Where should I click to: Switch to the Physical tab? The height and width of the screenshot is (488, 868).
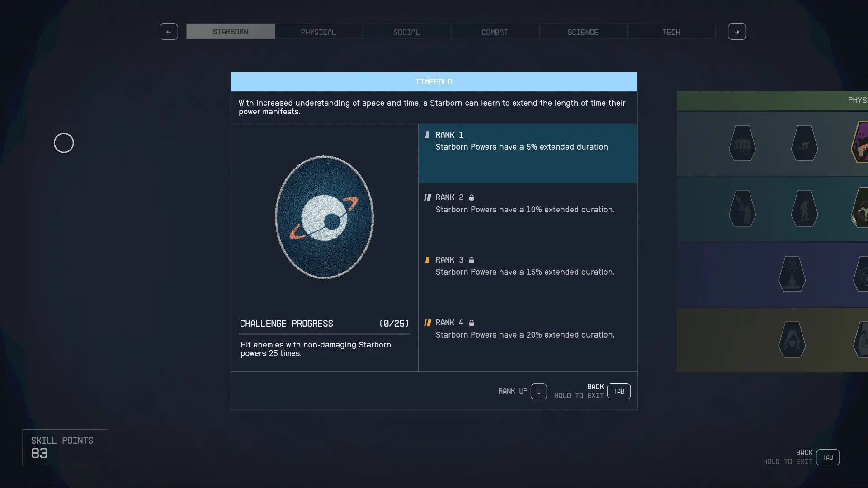click(318, 32)
